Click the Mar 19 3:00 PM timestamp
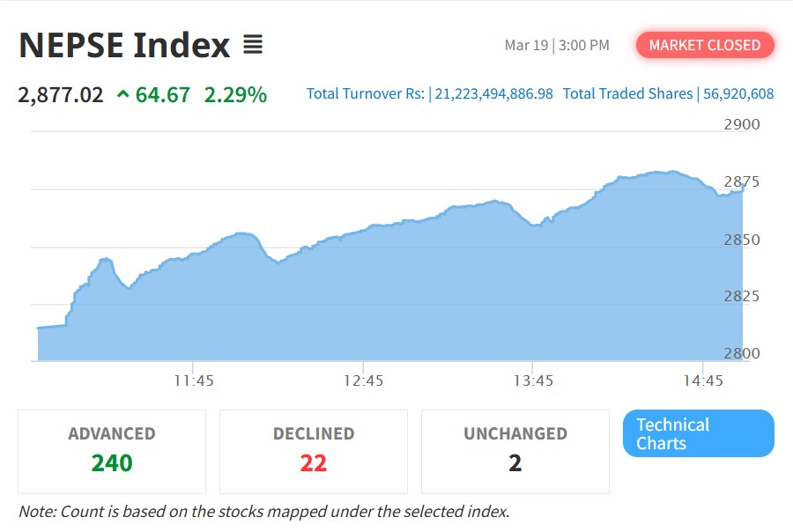This screenshot has width=793, height=532. click(557, 45)
